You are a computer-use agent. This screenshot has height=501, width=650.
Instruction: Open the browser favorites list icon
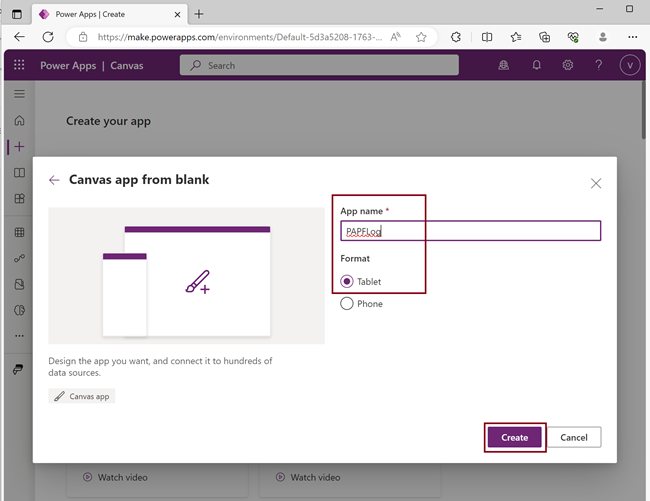[x=516, y=37]
